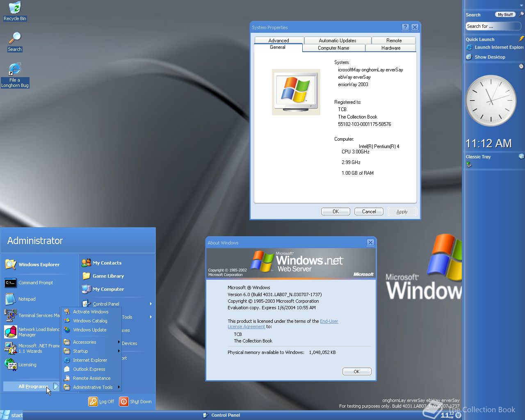The width and height of the screenshot is (525, 420).
Task: Click Cancel in System Properties
Action: pos(369,212)
